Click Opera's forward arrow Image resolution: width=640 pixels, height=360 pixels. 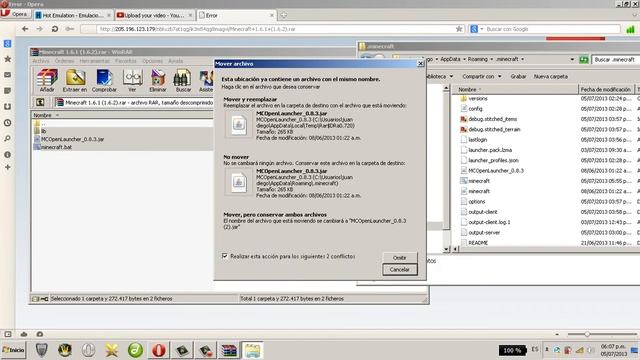click(x=40, y=29)
